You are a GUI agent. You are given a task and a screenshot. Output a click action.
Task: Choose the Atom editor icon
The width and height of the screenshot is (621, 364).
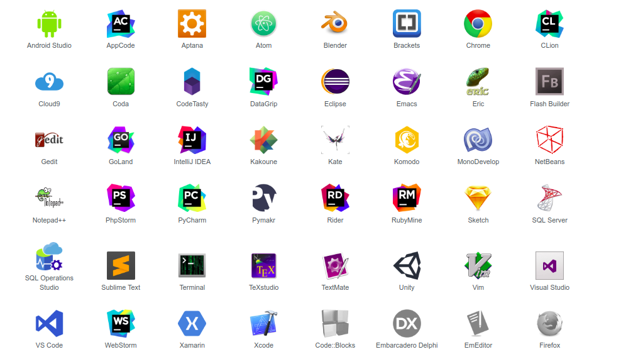(x=264, y=24)
